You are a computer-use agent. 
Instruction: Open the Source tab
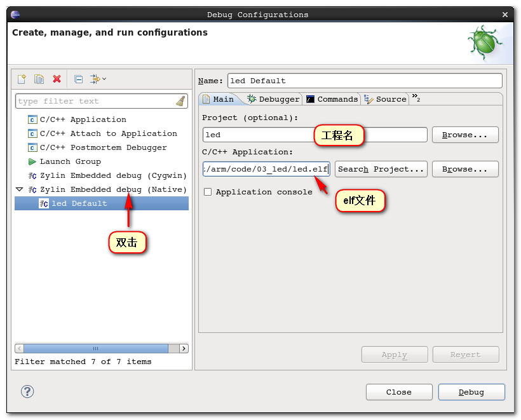(386, 99)
